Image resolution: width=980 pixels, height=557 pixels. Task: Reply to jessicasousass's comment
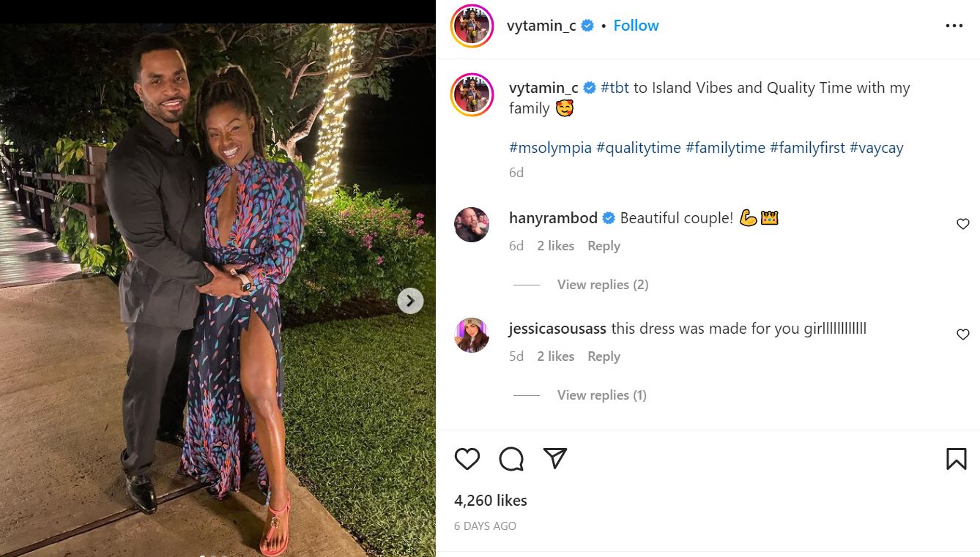(x=604, y=356)
